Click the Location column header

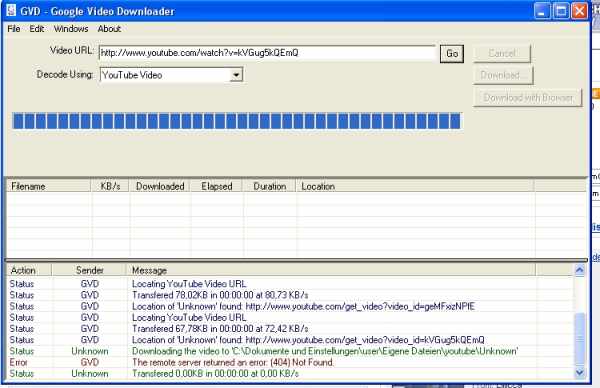pyautogui.click(x=415, y=186)
